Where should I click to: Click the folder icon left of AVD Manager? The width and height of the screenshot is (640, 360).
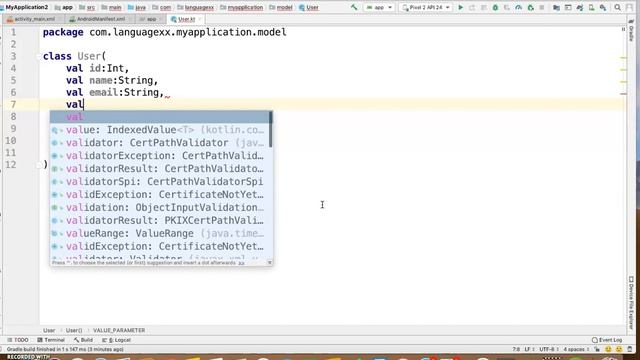[556, 7]
